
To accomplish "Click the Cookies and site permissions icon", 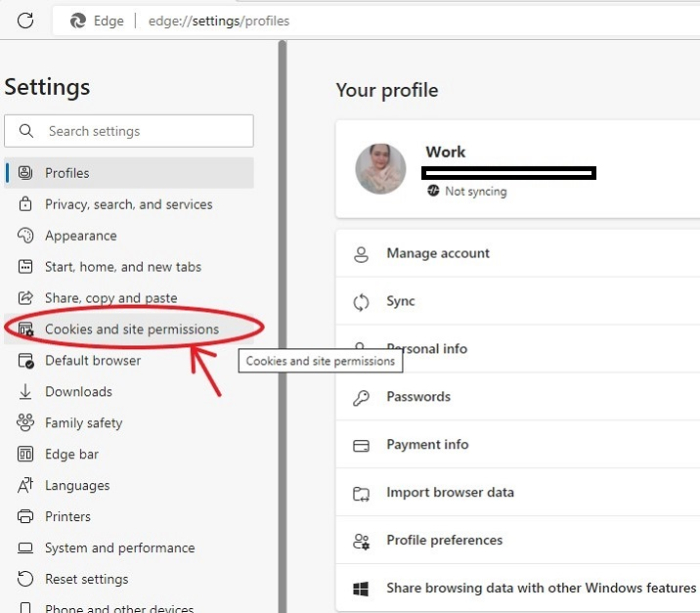I will (25, 329).
